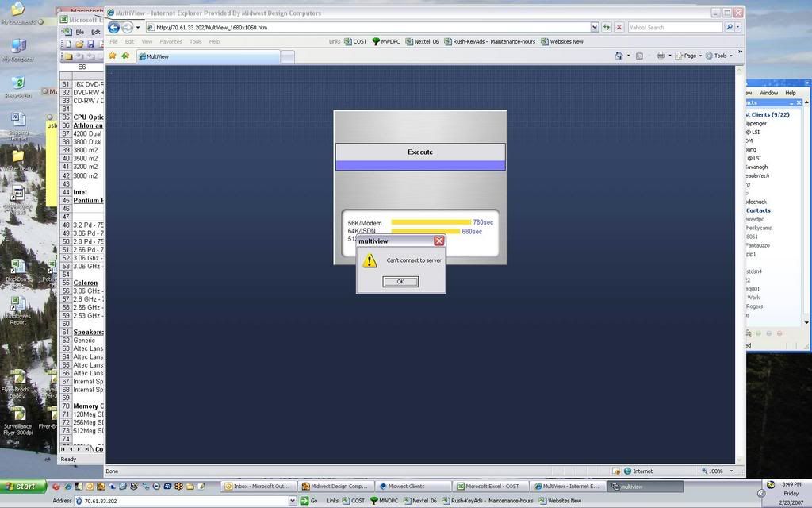Switch to multiview taskbar button
The height and width of the screenshot is (508, 812).
tap(645, 487)
